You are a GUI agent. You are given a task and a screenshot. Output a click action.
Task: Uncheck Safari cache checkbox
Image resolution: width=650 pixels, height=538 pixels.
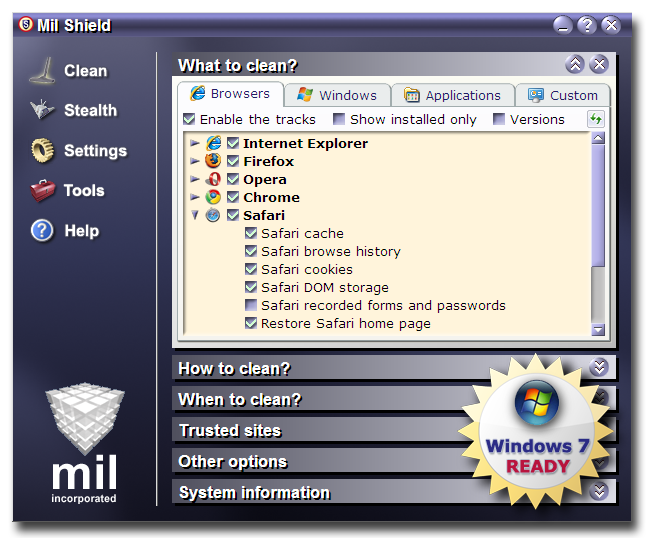click(x=251, y=233)
